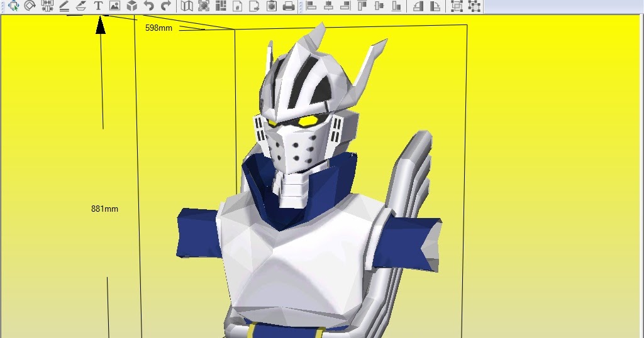This screenshot has width=644, height=338.
Task: Click the 3D cube model icon
Action: click(x=132, y=6)
